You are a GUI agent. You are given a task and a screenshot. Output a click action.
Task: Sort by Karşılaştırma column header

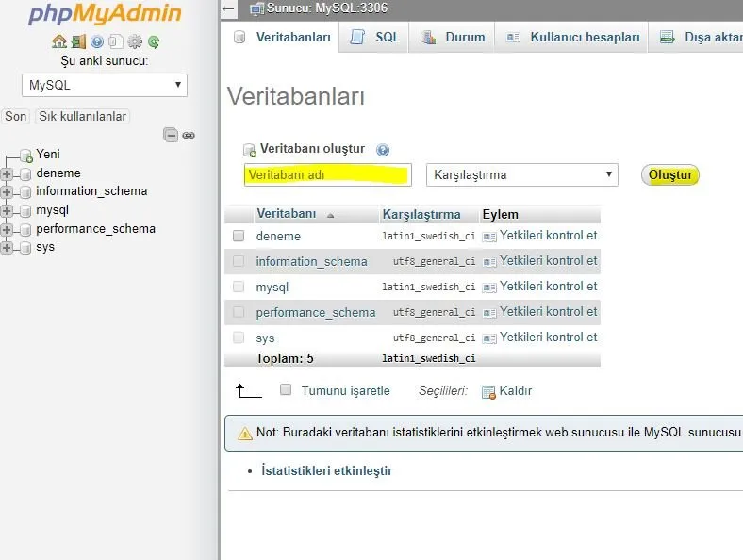pos(421,215)
